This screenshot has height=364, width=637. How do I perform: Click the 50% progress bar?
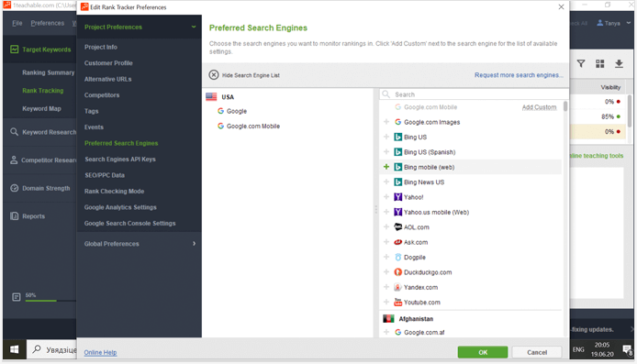click(x=50, y=301)
